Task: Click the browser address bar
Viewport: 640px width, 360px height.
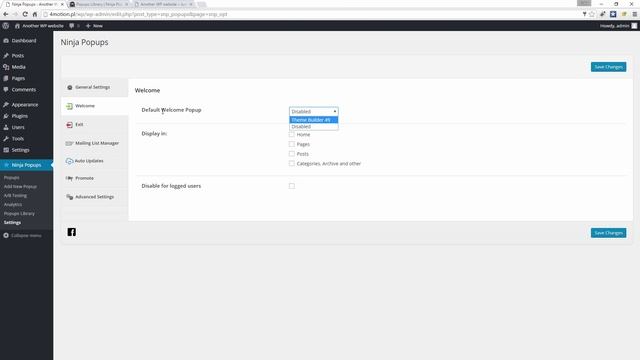Action: coord(310,14)
